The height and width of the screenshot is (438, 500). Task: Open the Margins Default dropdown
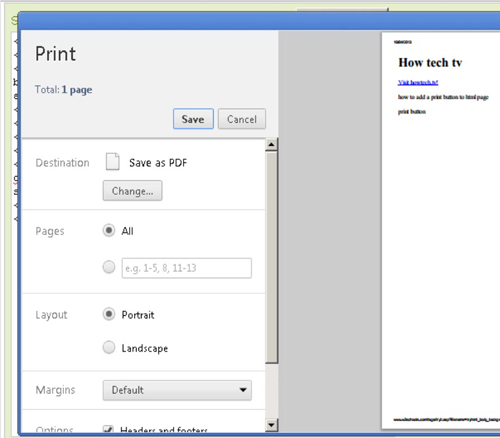point(177,390)
